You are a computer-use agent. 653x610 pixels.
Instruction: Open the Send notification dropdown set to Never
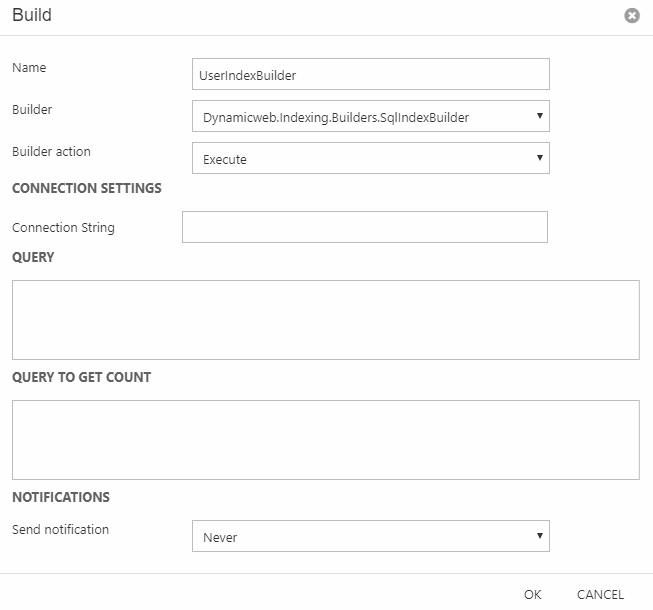coord(370,536)
